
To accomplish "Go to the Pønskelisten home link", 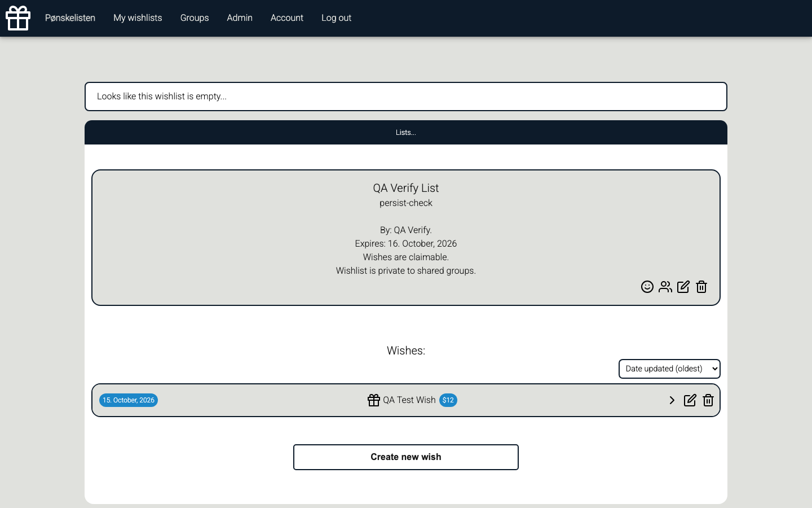I will coord(70,18).
